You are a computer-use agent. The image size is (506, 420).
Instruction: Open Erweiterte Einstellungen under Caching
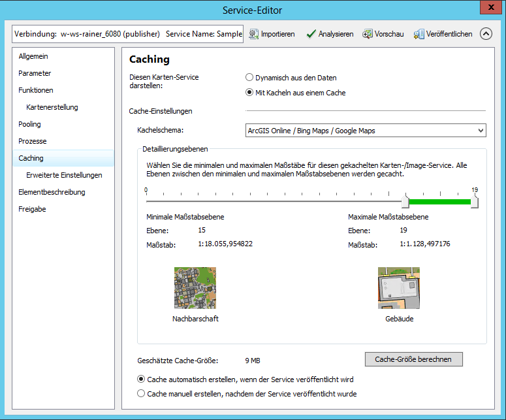[x=63, y=175]
